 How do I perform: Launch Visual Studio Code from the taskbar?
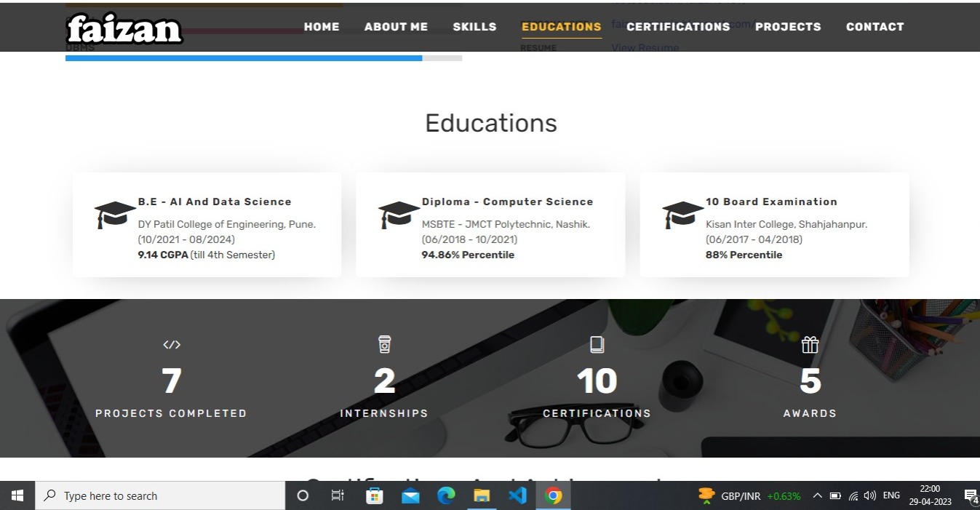point(517,495)
